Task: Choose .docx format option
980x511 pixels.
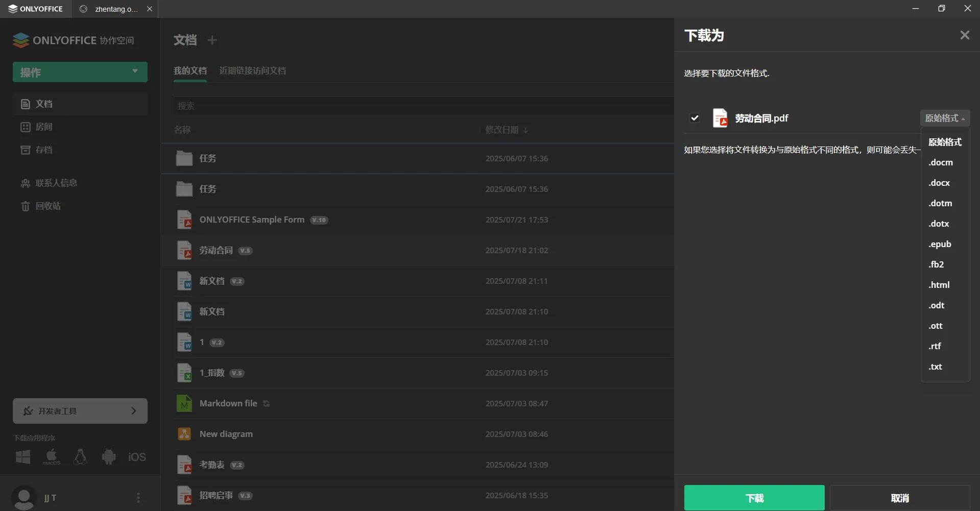Action: pyautogui.click(x=945, y=183)
